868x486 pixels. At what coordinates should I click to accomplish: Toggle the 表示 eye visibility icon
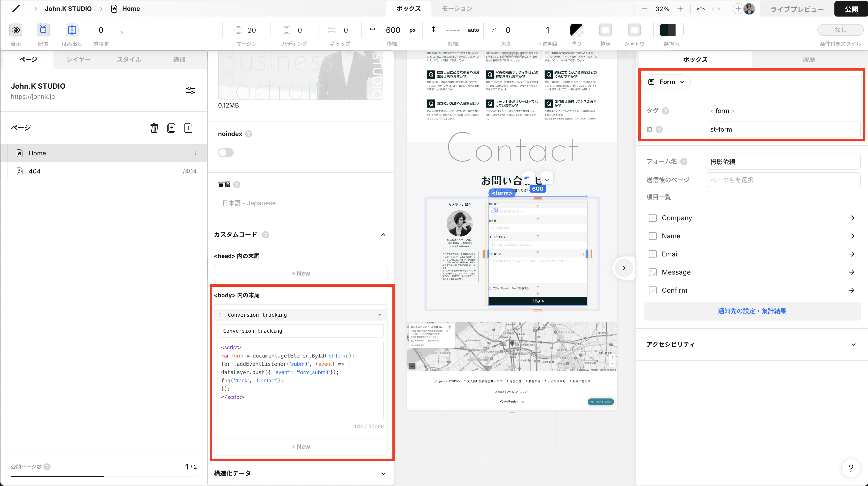click(x=16, y=30)
